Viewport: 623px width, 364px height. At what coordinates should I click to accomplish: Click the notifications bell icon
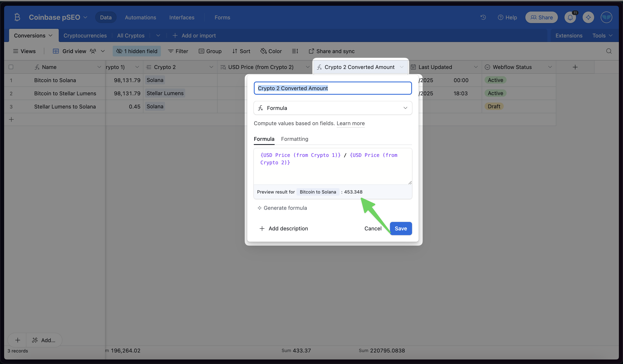(570, 17)
